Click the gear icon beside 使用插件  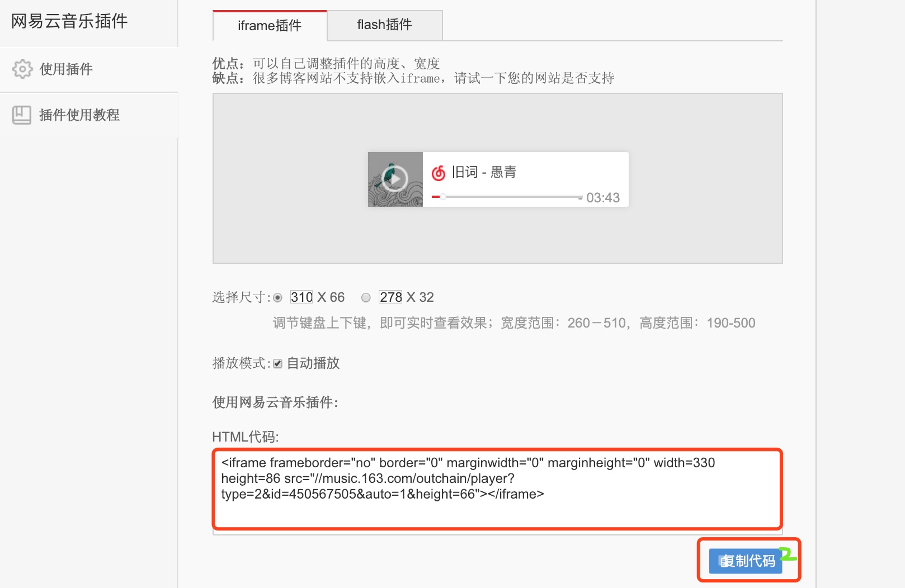click(22, 69)
